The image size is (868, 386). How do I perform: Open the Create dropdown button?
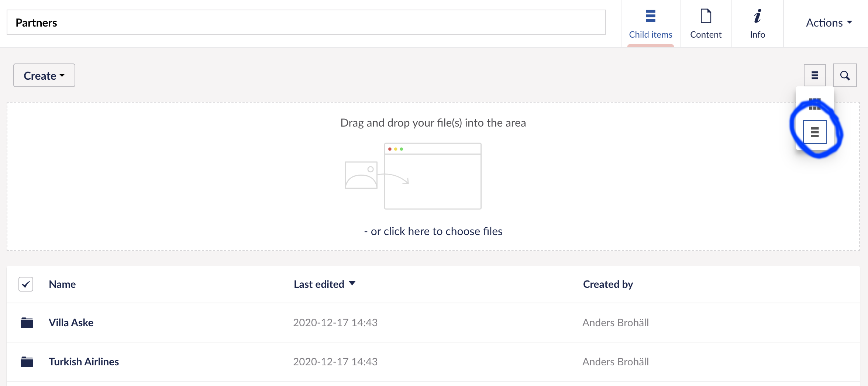pos(44,75)
